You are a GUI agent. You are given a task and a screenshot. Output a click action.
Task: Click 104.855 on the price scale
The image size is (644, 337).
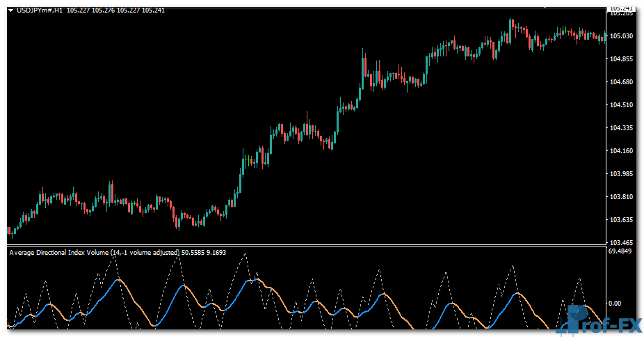point(620,59)
